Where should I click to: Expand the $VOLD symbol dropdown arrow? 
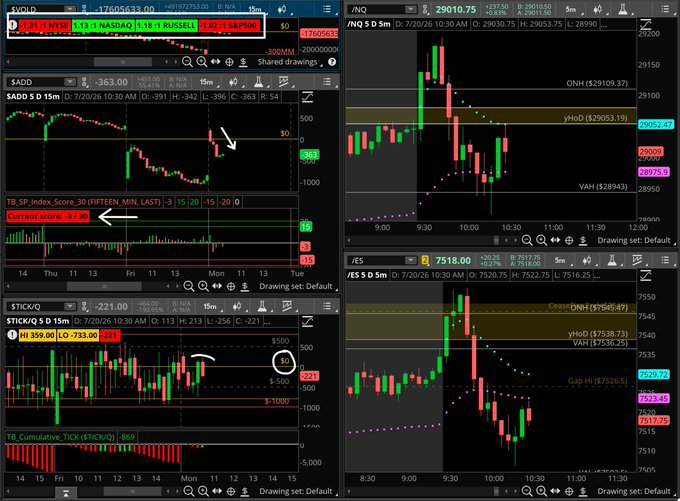69,9
